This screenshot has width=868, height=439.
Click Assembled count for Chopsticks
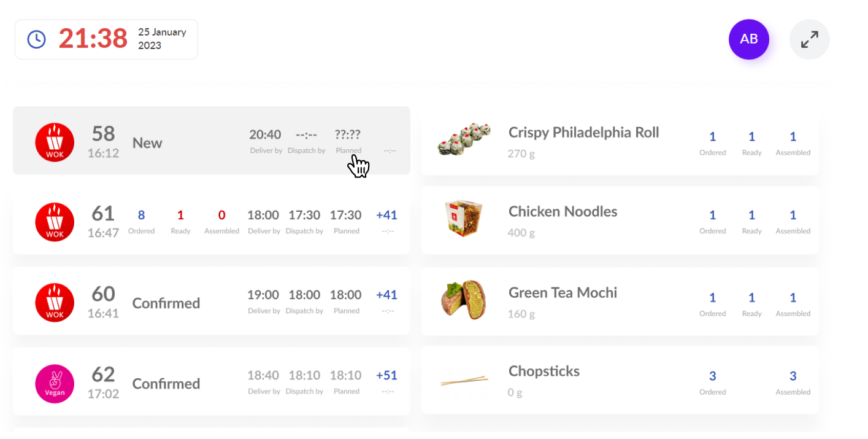click(793, 376)
